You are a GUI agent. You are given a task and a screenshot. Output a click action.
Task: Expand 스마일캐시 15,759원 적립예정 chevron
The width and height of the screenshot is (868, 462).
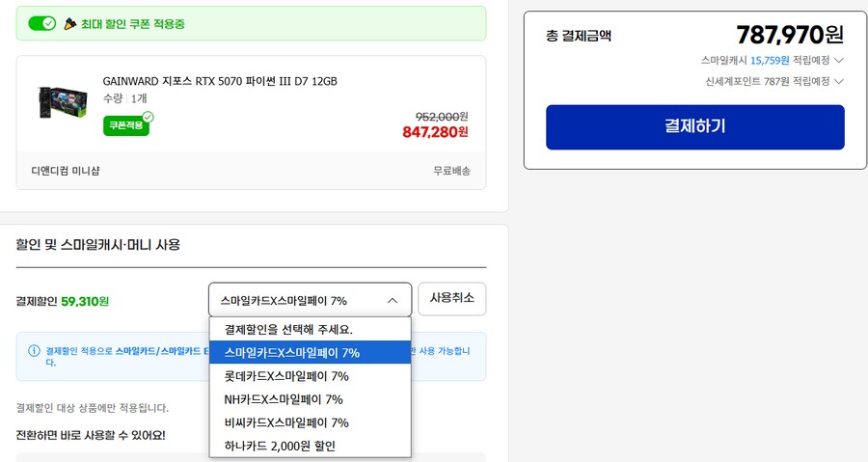pos(839,60)
